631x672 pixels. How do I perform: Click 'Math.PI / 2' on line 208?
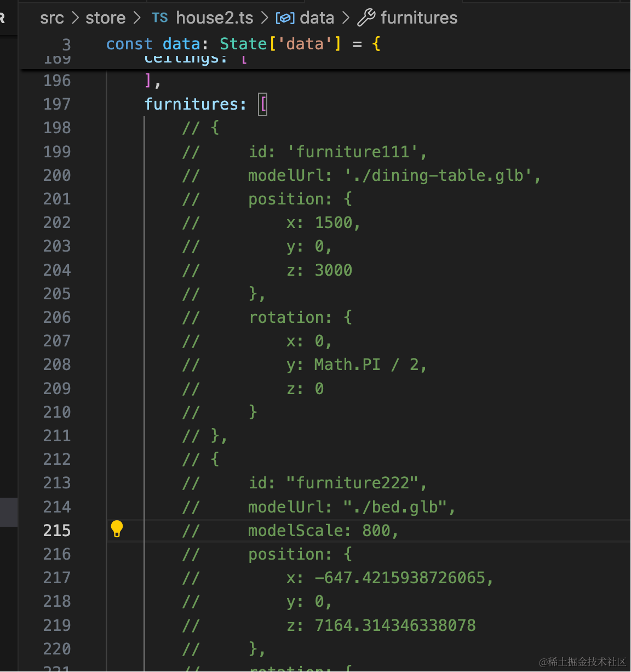click(367, 365)
